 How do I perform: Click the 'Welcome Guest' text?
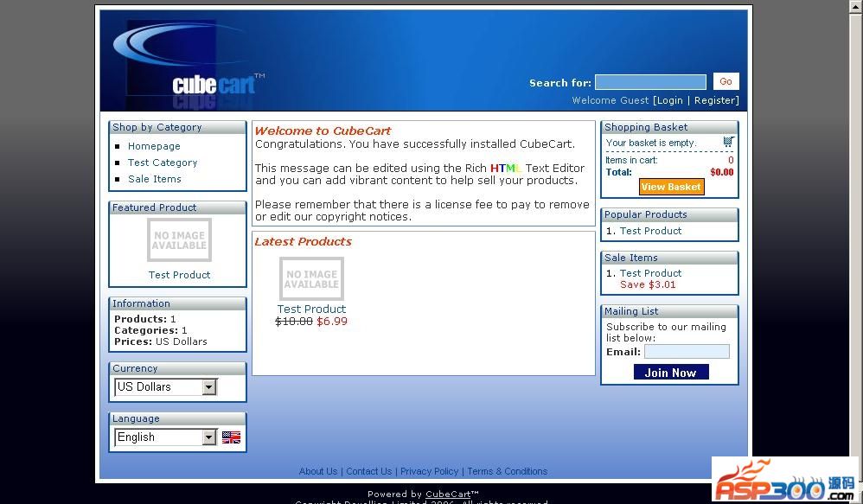pos(610,100)
